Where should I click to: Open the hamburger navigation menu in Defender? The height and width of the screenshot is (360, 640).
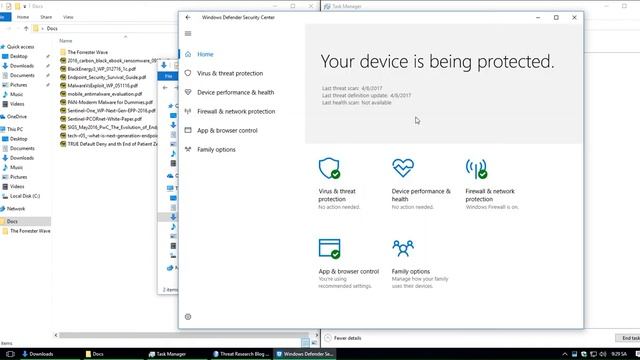188,33
